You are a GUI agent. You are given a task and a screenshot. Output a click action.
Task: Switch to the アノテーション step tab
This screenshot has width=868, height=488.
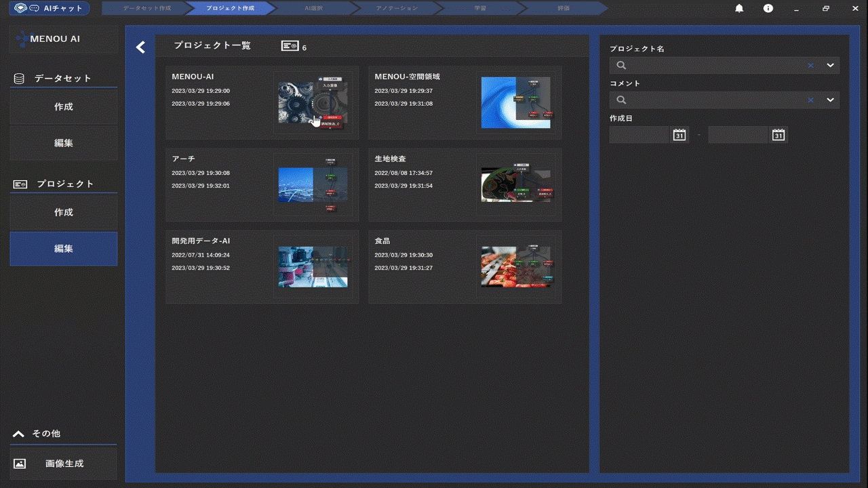(x=397, y=8)
